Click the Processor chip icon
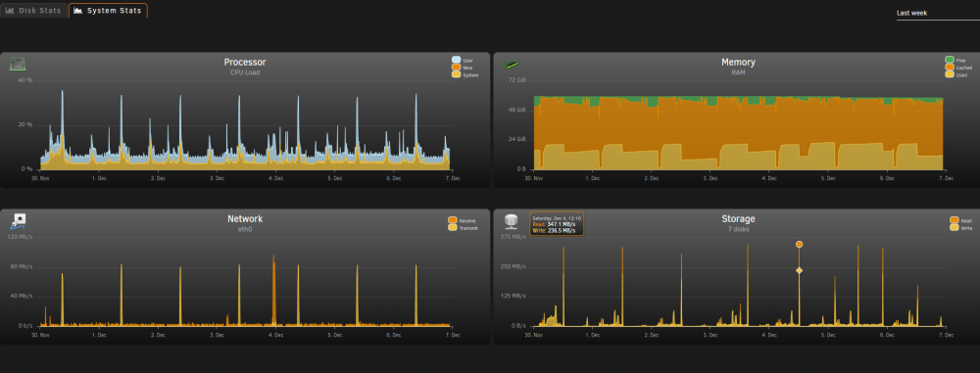 tap(18, 64)
